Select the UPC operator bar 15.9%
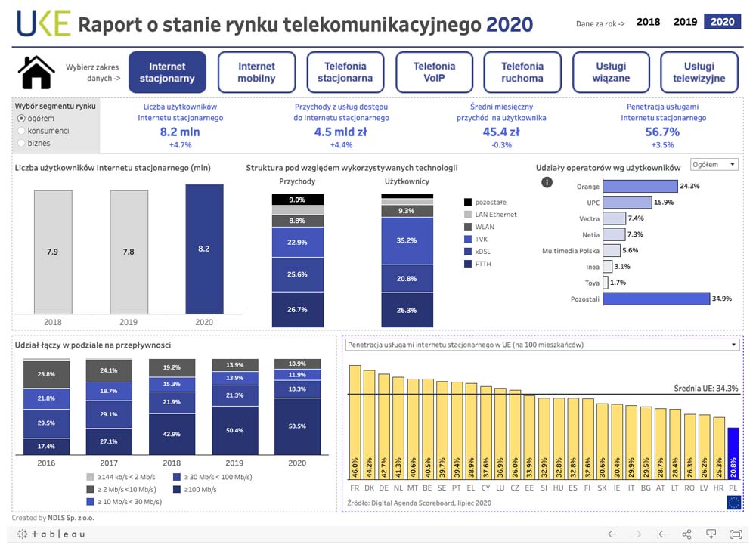756x548 pixels. coord(627,203)
